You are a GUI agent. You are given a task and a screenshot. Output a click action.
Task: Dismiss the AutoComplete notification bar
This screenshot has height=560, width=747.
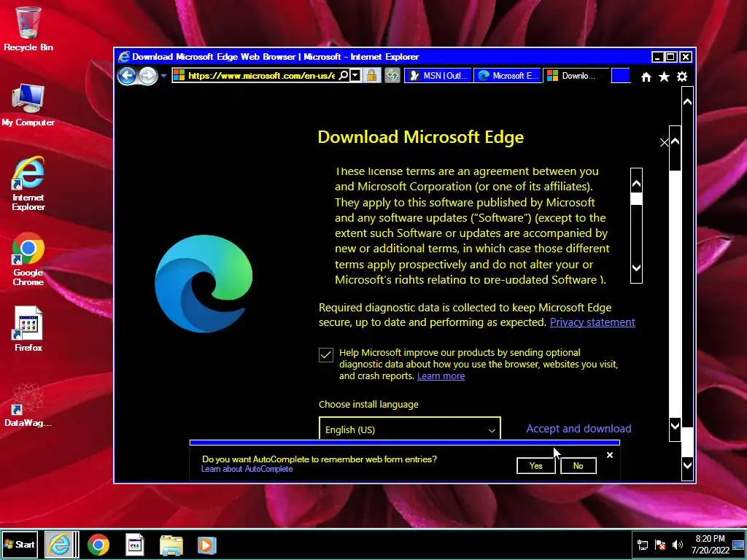click(610, 455)
